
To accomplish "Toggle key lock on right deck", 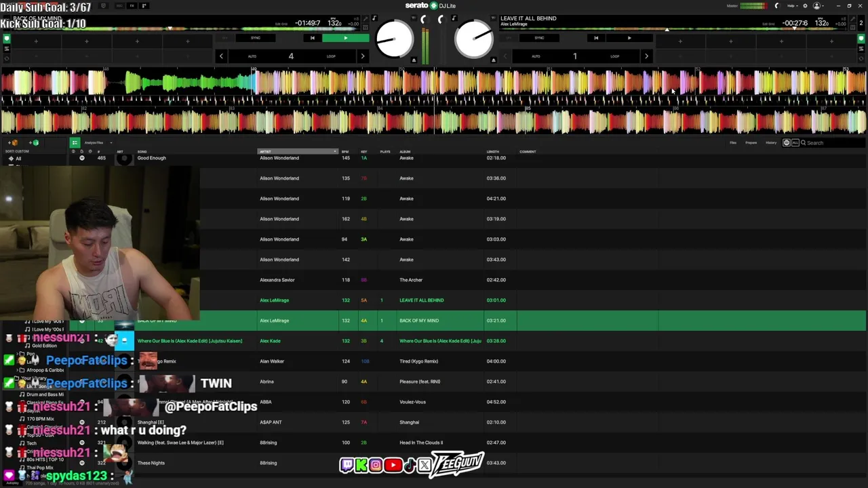I will [x=454, y=18].
